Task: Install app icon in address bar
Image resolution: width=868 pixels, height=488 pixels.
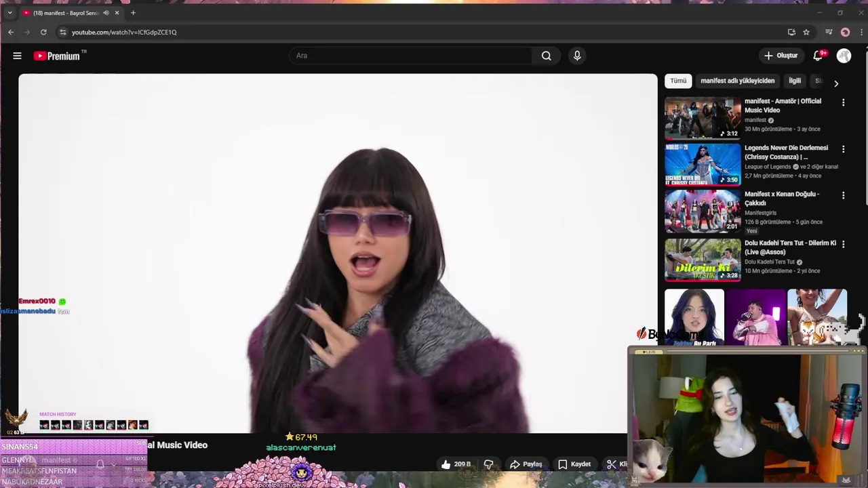Action: pos(791,32)
